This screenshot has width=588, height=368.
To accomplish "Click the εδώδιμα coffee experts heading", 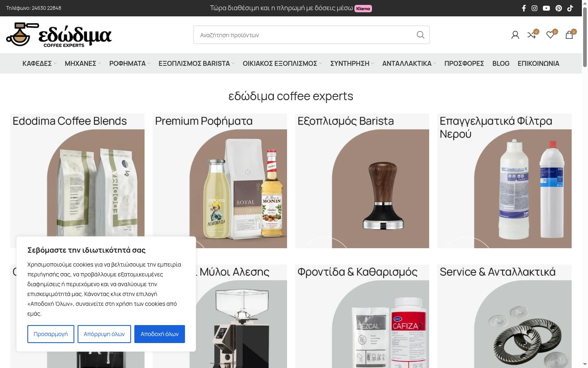I will [291, 96].
